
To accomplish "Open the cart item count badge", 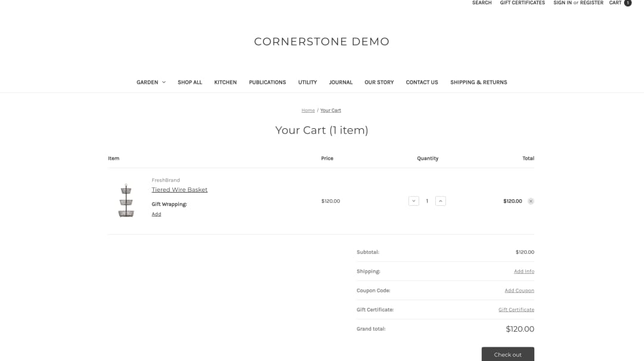I will click(627, 3).
